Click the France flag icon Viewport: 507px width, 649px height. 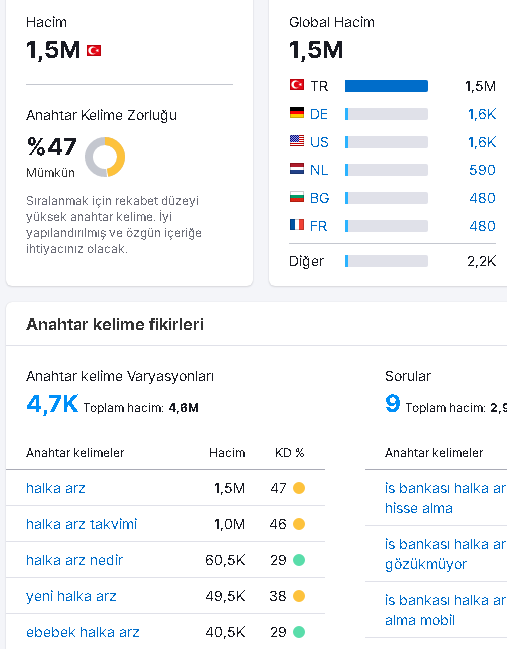pyautogui.click(x=297, y=225)
